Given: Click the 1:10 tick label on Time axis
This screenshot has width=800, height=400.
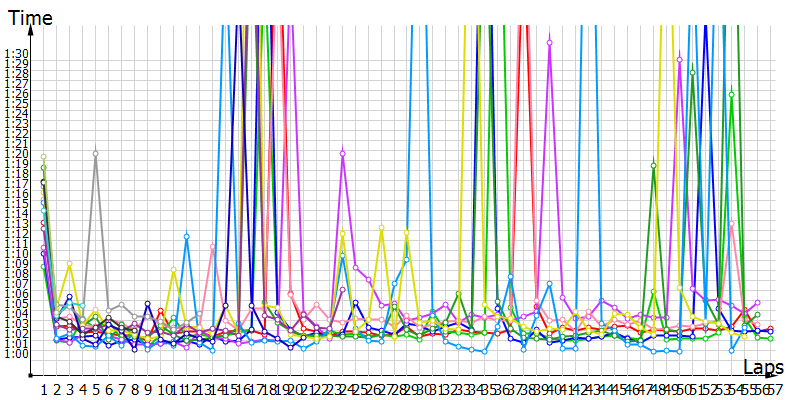Looking at the screenshot, I should [x=17, y=254].
